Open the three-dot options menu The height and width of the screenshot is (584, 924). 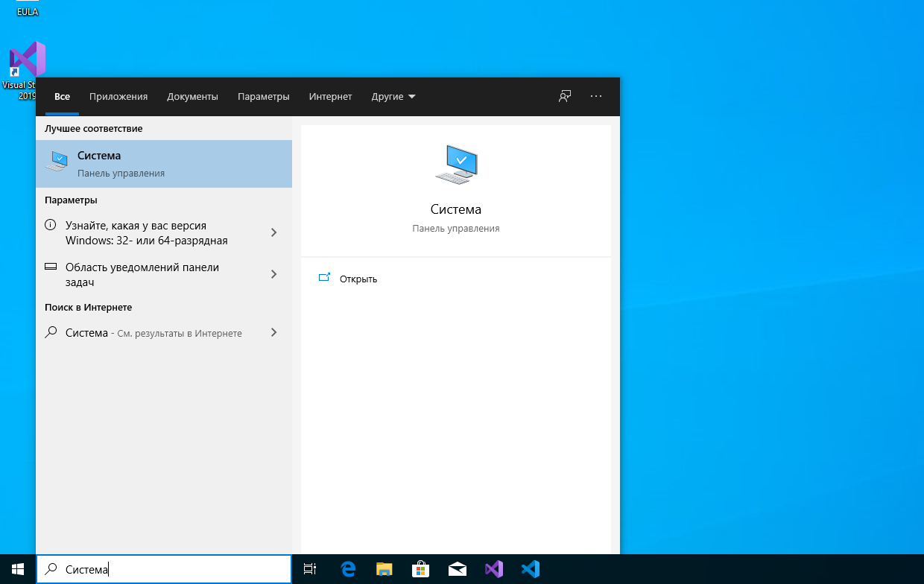coord(595,96)
